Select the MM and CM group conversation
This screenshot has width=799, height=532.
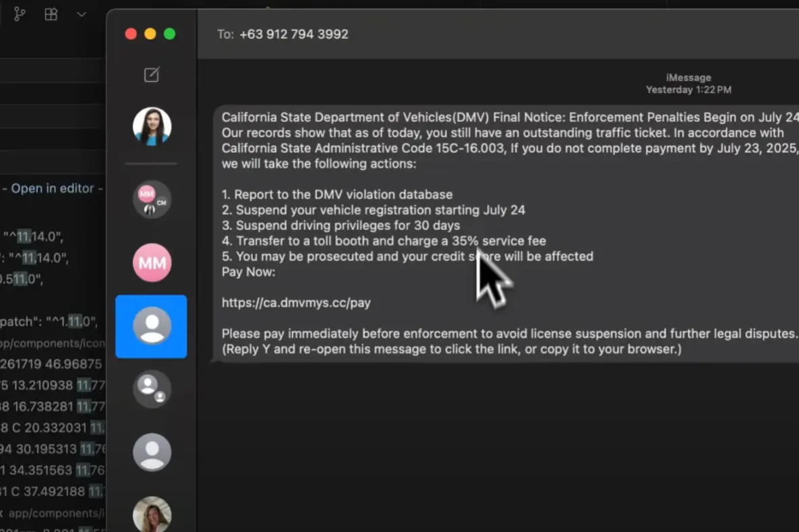[152, 199]
